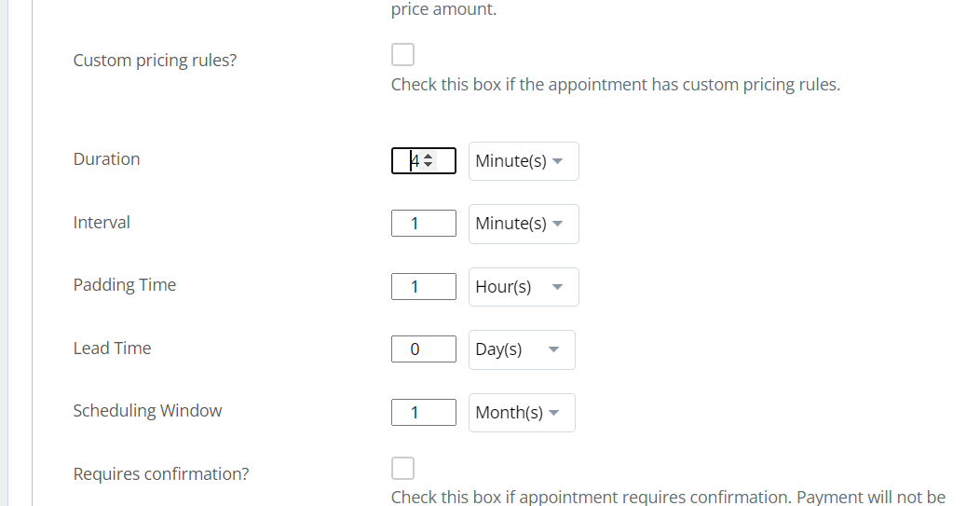
Task: Enable the Custom pricing rules checkbox
Action: coord(402,55)
